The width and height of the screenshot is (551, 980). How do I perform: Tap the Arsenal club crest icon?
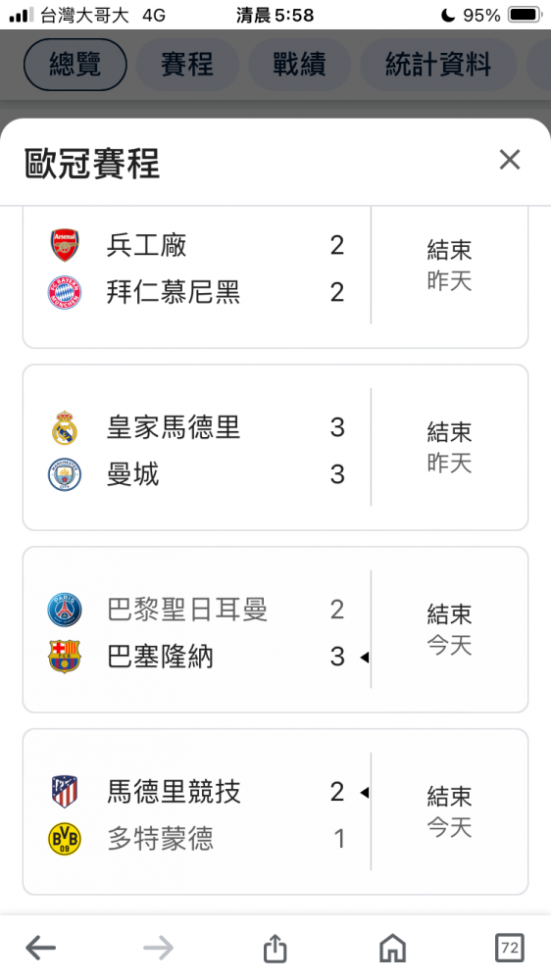[65, 245]
